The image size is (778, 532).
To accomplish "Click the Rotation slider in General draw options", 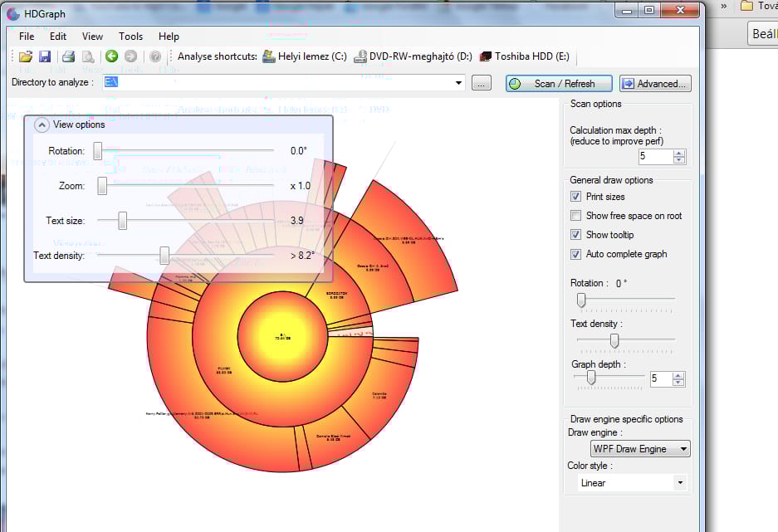I will click(581, 300).
